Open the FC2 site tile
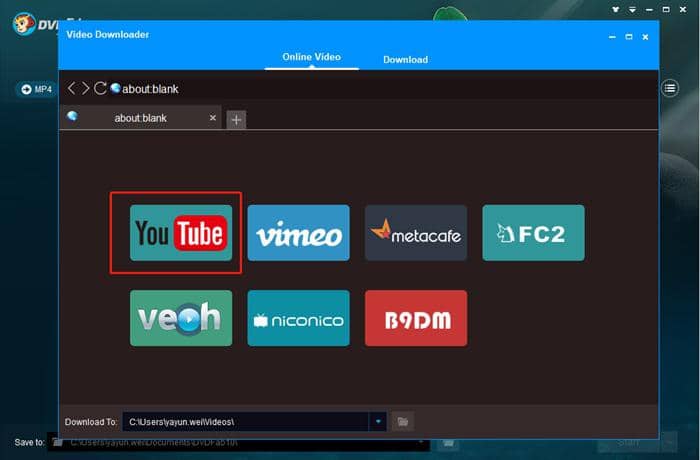The height and width of the screenshot is (460, 700). click(533, 233)
